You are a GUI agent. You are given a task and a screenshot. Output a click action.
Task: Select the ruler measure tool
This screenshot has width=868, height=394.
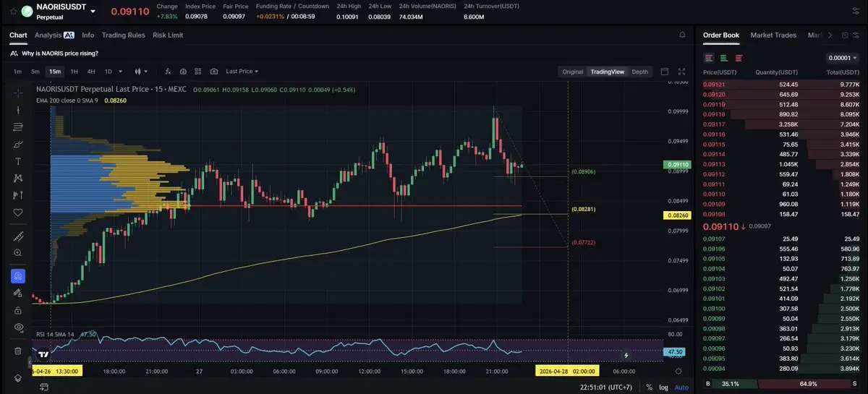[18, 236]
